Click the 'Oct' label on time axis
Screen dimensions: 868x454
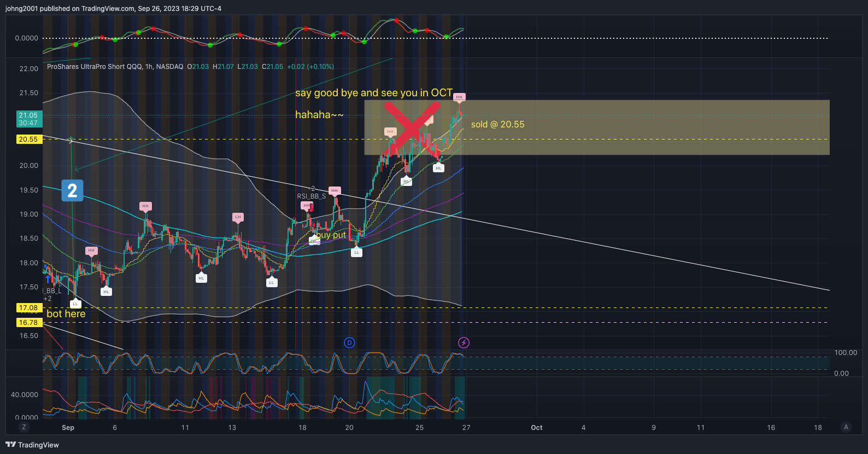(537, 428)
